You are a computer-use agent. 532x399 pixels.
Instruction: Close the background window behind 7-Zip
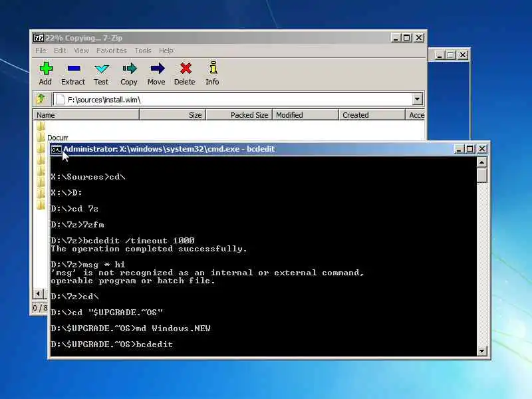tap(462, 55)
